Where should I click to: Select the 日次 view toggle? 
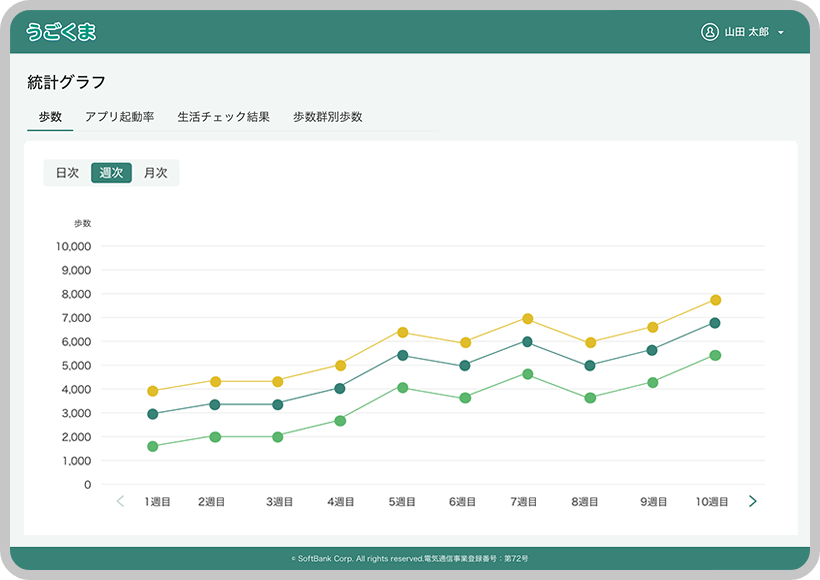tap(67, 173)
